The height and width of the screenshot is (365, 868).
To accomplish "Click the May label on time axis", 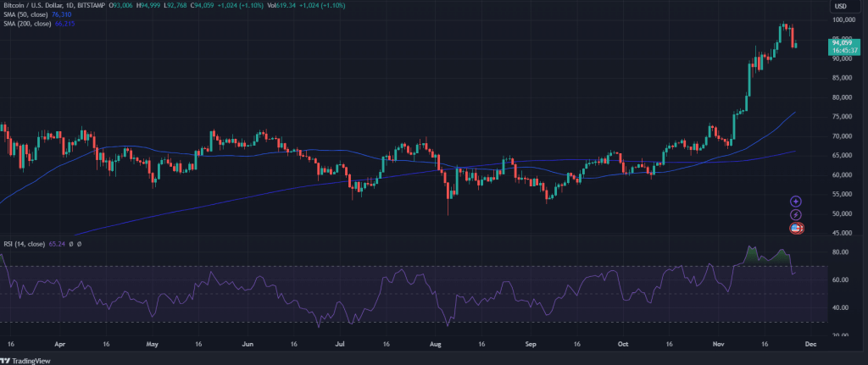I will coord(153,344).
